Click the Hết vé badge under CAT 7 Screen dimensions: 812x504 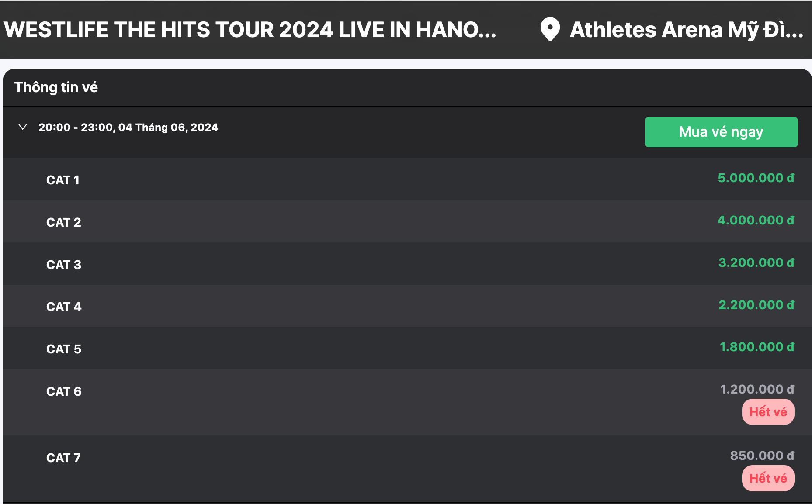[x=768, y=478]
